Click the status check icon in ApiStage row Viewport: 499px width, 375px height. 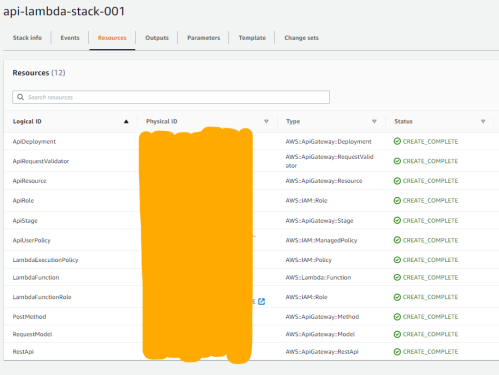397,220
